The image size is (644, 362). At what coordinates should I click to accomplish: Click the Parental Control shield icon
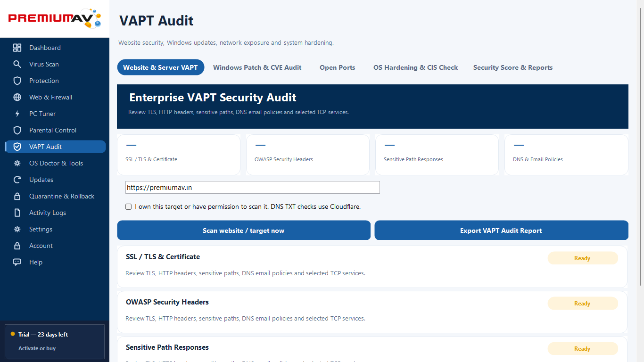click(17, 130)
